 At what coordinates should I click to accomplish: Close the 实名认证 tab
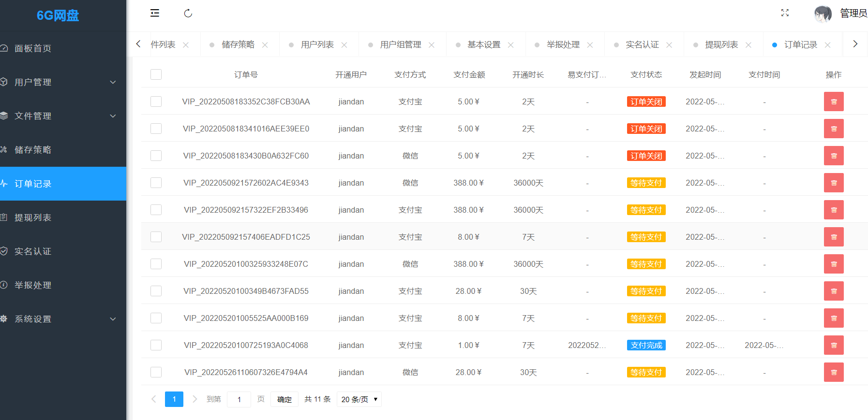(669, 45)
